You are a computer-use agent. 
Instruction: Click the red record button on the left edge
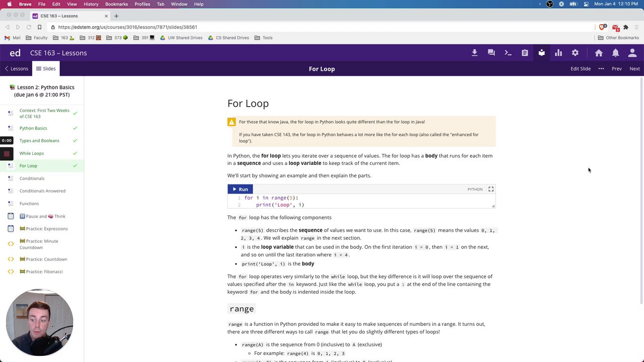click(x=7, y=153)
